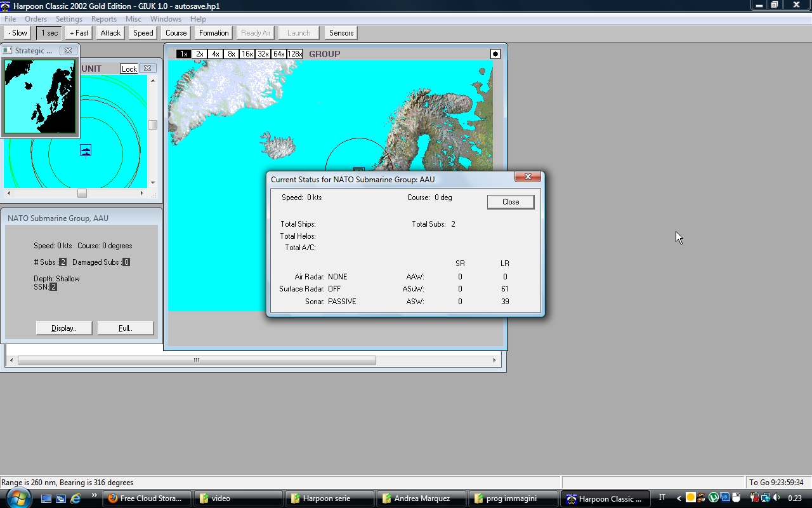Open the File menu
The image size is (812, 508).
[x=10, y=19]
